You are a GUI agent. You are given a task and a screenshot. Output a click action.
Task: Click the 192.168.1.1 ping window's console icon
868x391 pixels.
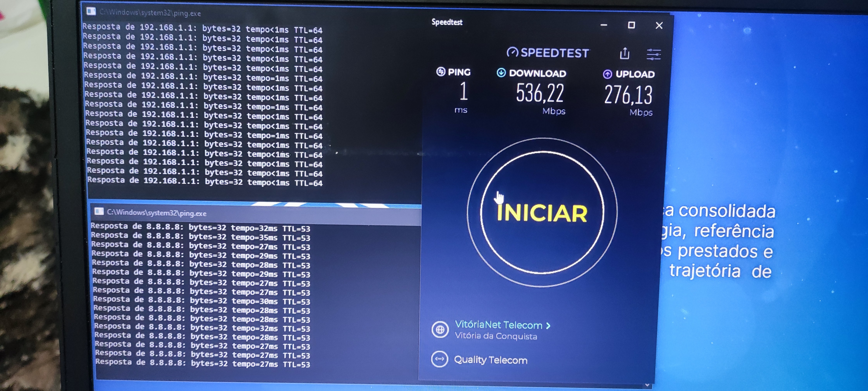[91, 11]
